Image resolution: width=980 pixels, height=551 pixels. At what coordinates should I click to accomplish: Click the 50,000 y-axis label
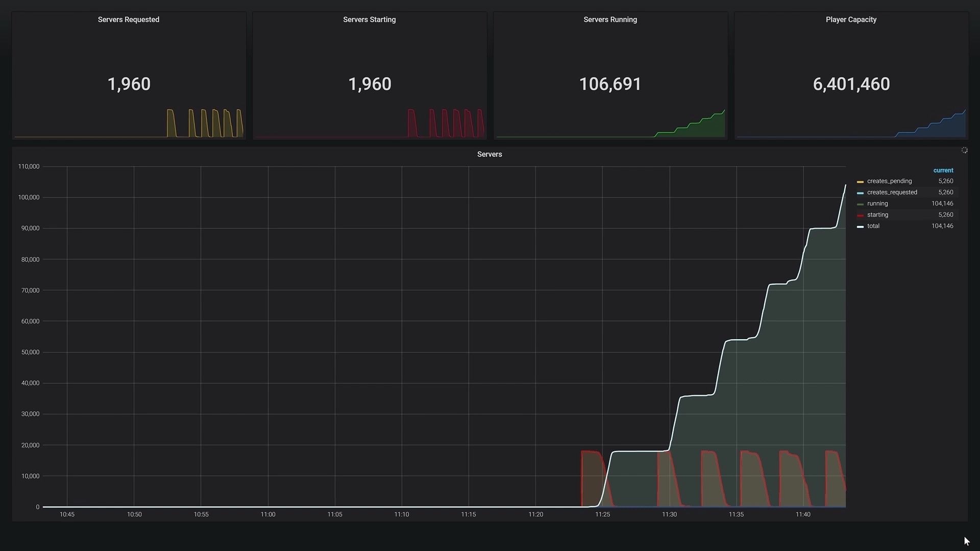[x=30, y=353]
